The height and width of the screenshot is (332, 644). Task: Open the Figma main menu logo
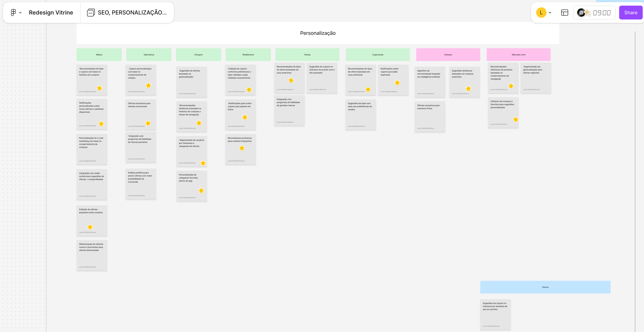pos(13,13)
